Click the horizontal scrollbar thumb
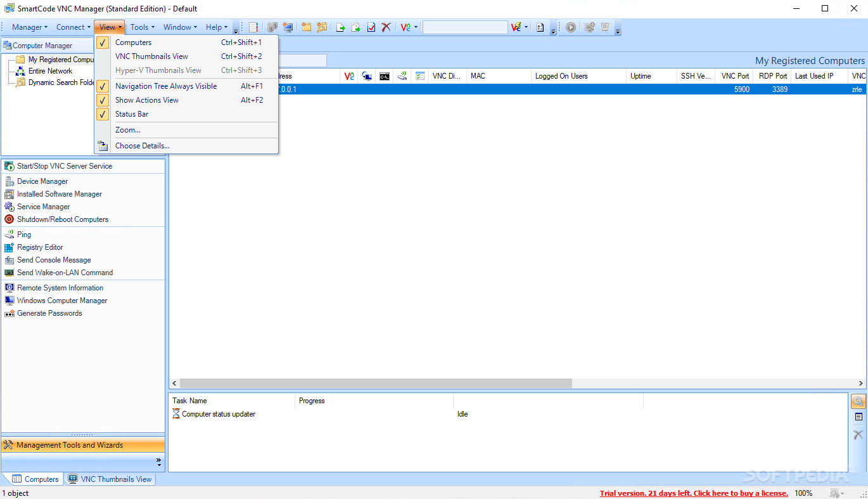868x499 pixels. tap(376, 384)
